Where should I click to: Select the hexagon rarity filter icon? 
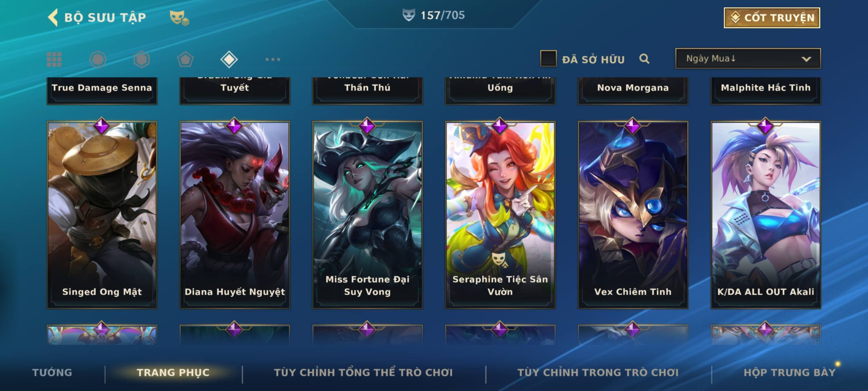coord(141,59)
